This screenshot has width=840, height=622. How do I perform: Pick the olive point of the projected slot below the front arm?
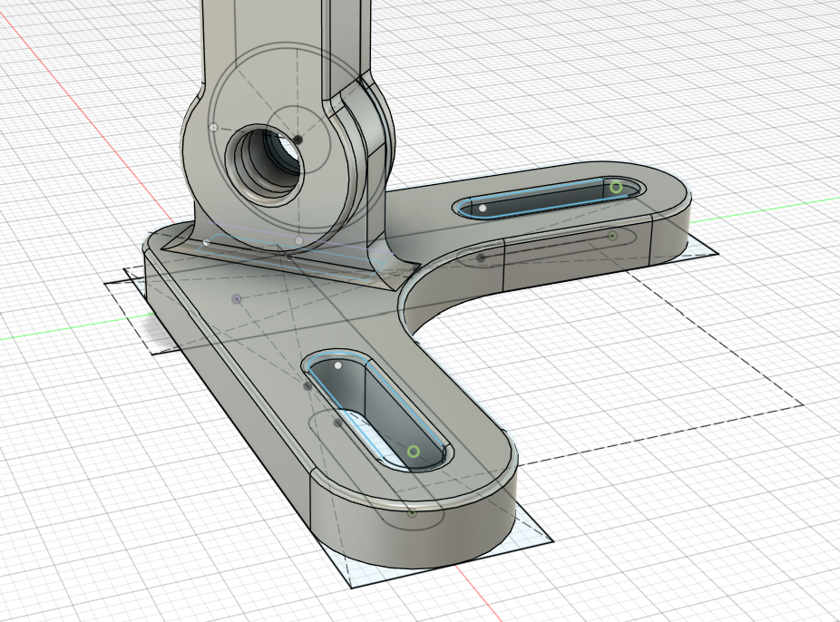pos(412,513)
